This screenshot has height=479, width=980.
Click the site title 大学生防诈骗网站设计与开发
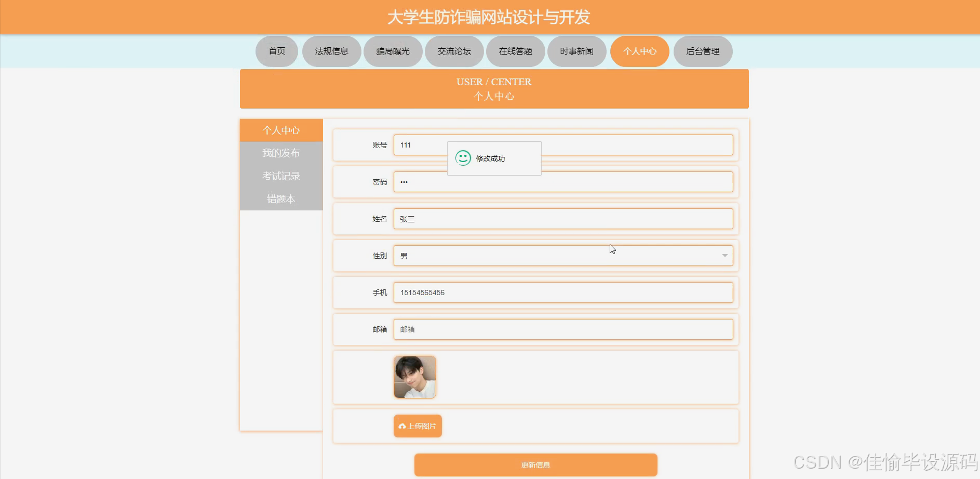pyautogui.click(x=489, y=17)
